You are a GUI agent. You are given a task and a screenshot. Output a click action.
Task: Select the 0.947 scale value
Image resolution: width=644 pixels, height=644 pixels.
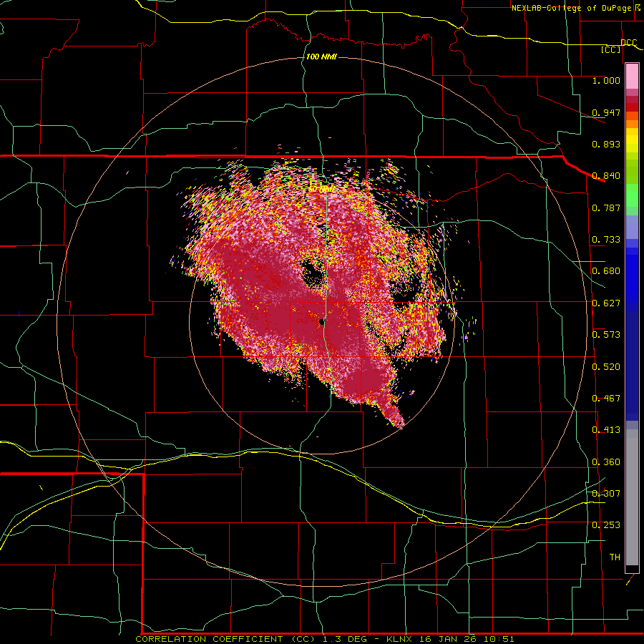coord(606,112)
